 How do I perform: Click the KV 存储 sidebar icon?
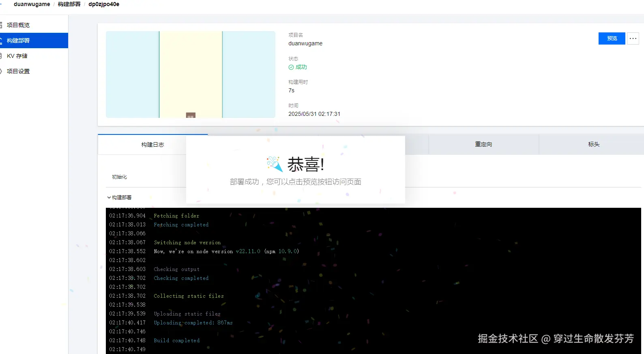coord(1,56)
